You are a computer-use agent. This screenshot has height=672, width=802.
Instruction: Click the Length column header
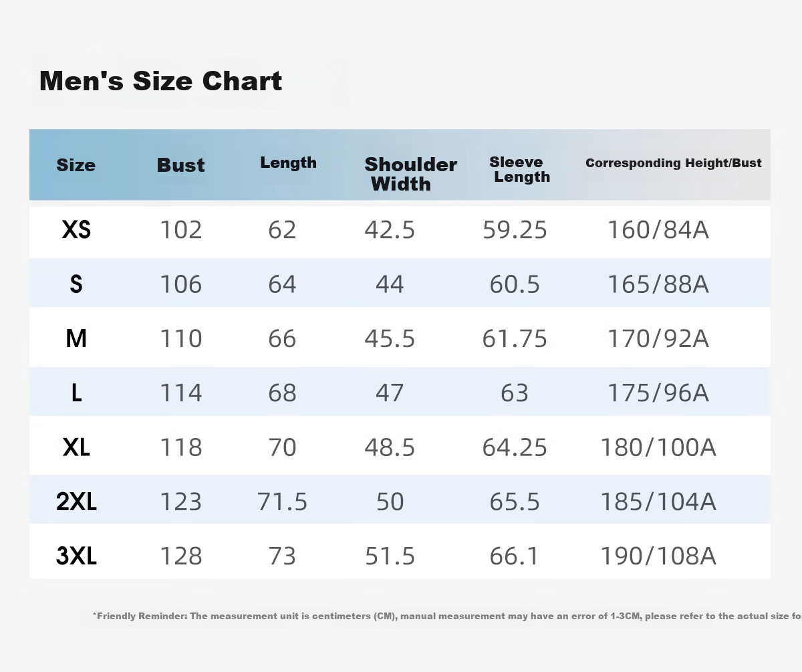coord(288,163)
